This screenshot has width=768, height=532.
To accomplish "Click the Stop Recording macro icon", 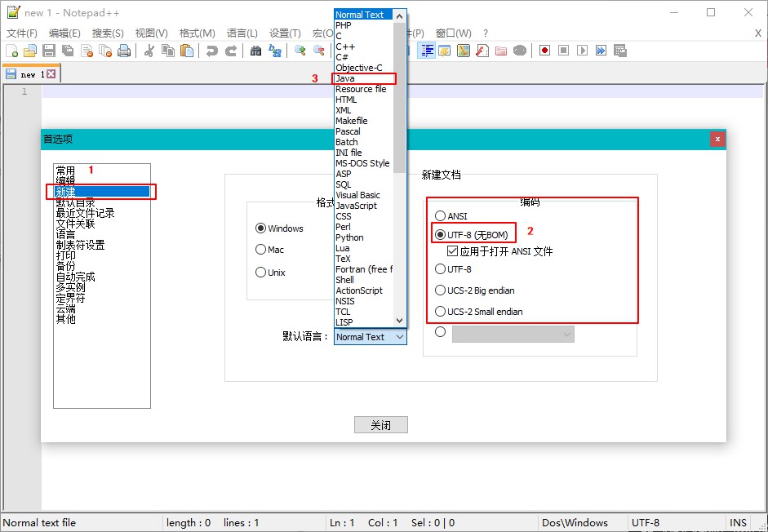I will [563, 51].
